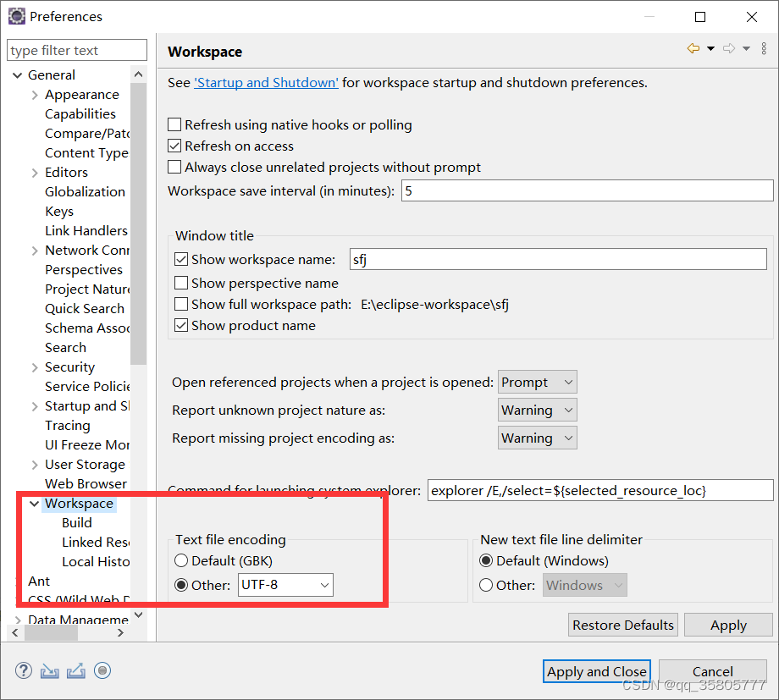Viewport: 779px width, 700px height.
Task: Select 'Web Browser' in the sidebar
Action: click(x=86, y=483)
